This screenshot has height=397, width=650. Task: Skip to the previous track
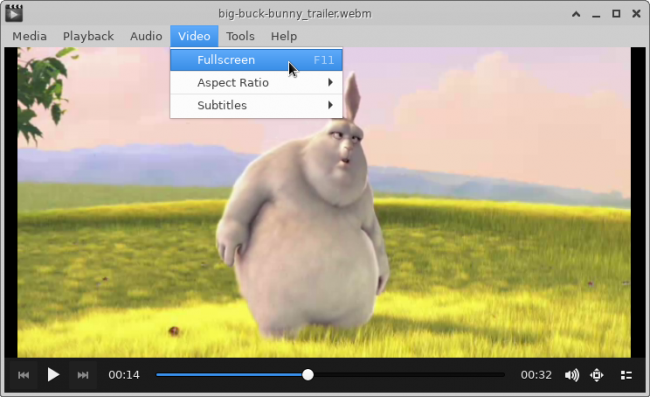click(24, 375)
